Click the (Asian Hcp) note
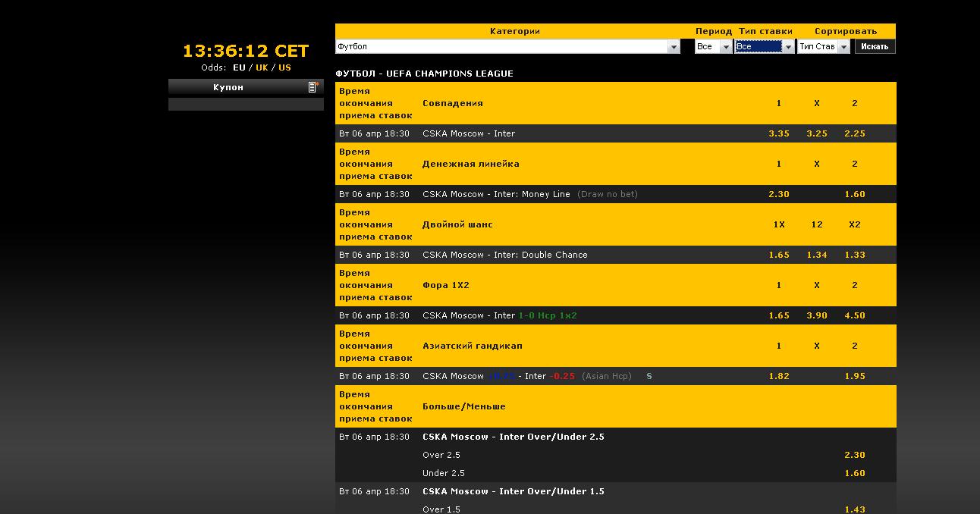 607,376
